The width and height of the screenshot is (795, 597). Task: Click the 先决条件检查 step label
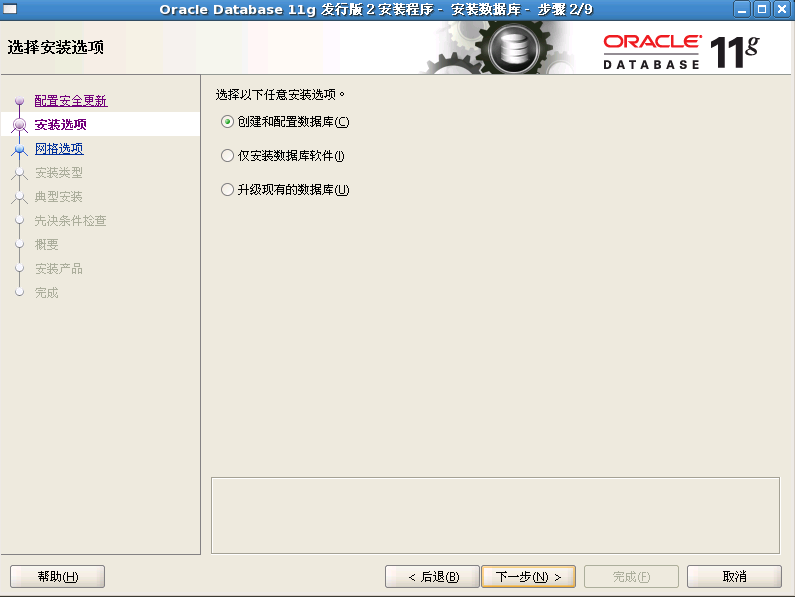tap(70, 221)
